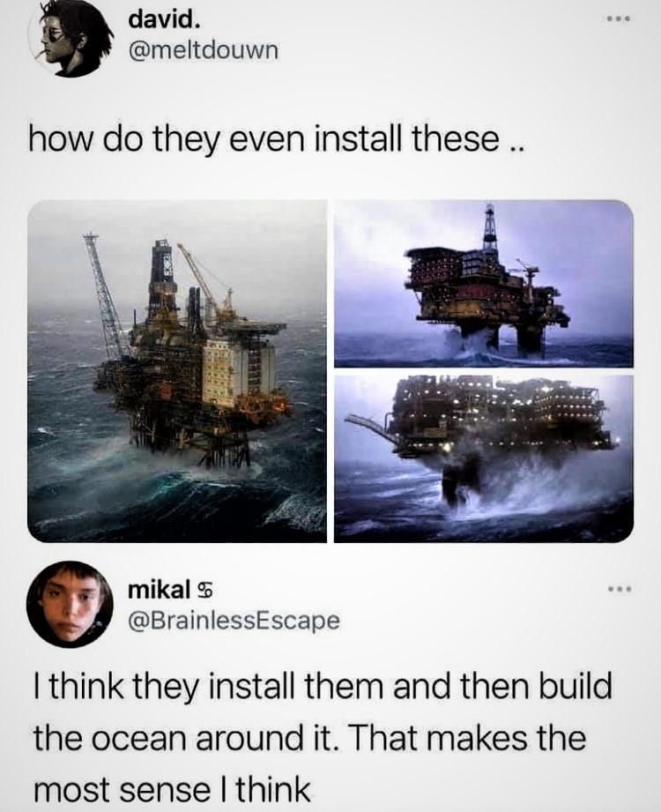Screen dimensions: 661x812
Task: Click the display name mikal
Action: (x=159, y=589)
